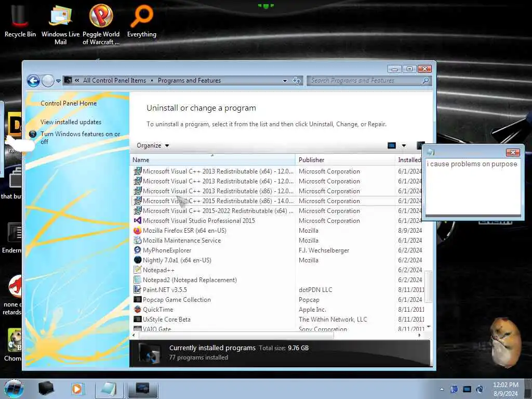This screenshot has width=532, height=399.
Task: Open the Recycle Bin desktop icon
Action: [x=20, y=21]
